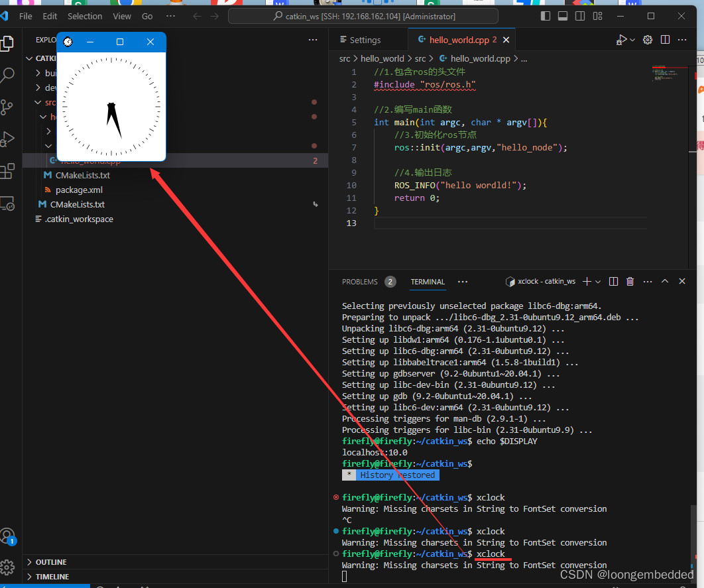This screenshot has height=588, width=704.
Task: Open Explorer panel More Actions ellipsis
Action: [x=313, y=40]
